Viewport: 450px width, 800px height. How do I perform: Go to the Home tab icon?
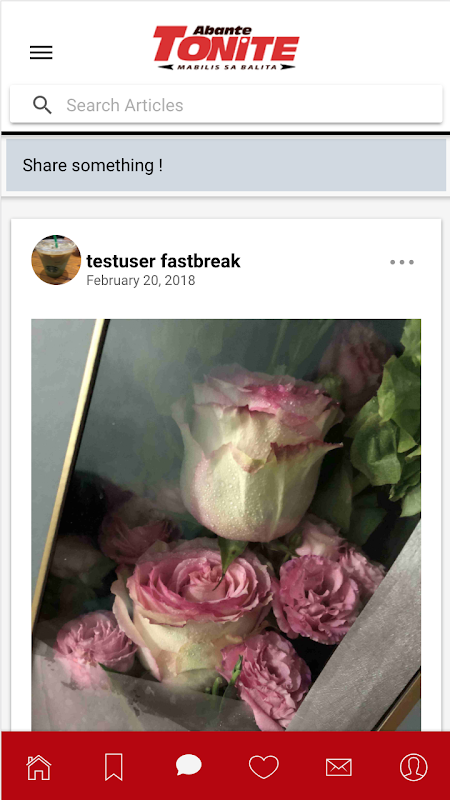[39, 767]
